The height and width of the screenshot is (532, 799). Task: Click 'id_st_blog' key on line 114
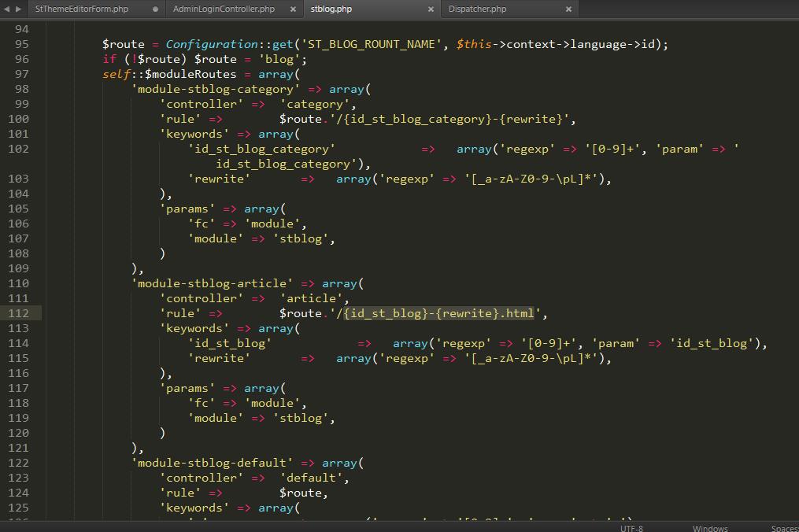tap(230, 343)
